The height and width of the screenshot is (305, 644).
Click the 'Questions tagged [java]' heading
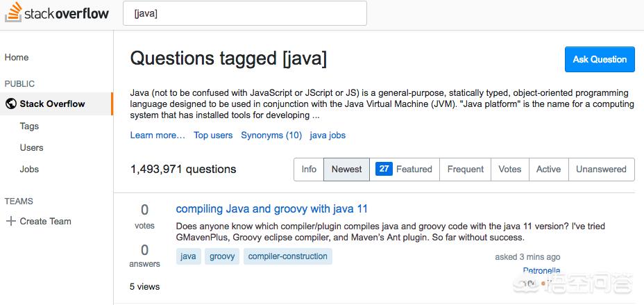coord(229,59)
